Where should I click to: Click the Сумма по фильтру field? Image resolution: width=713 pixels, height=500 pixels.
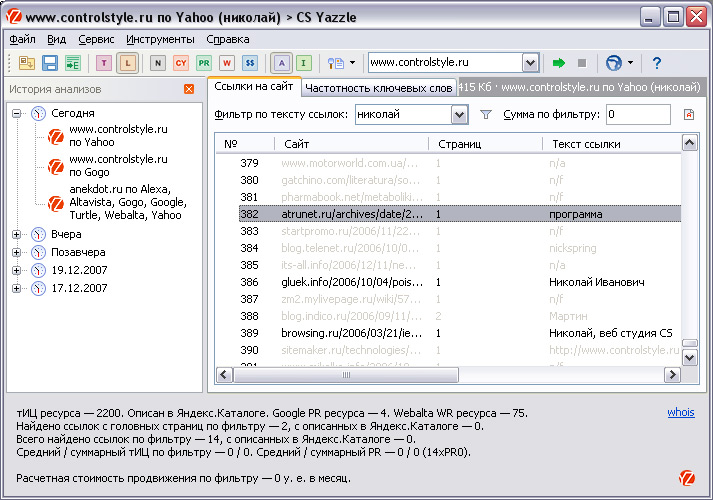pyautogui.click(x=638, y=114)
